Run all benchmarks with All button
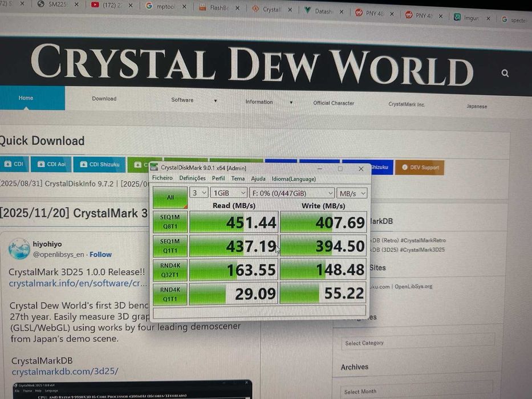This screenshot has width=532, height=399. pyautogui.click(x=170, y=197)
